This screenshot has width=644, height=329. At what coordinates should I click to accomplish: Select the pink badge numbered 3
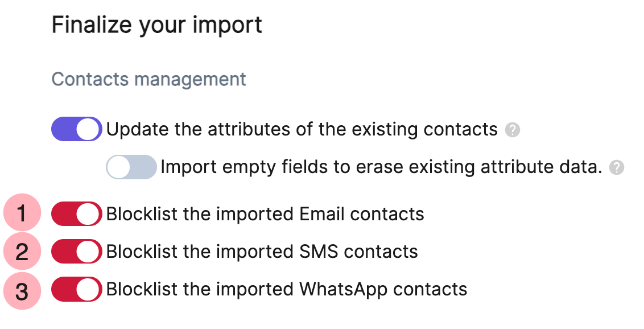click(x=22, y=289)
